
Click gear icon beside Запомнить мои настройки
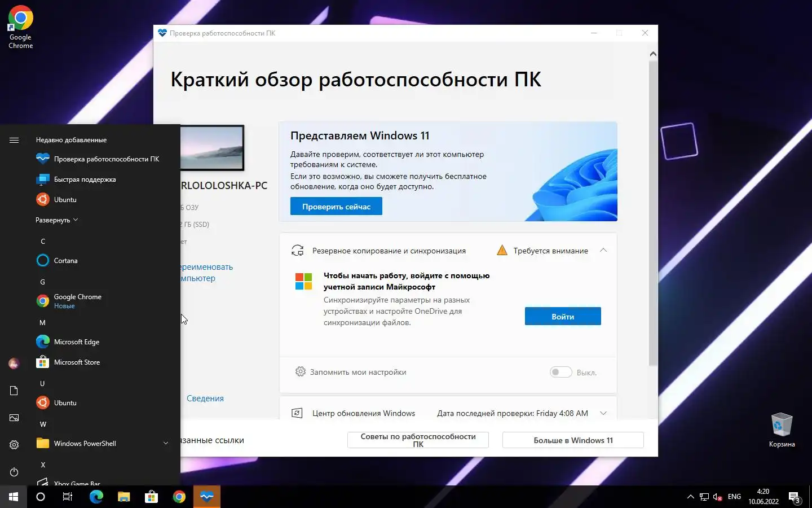coord(301,372)
